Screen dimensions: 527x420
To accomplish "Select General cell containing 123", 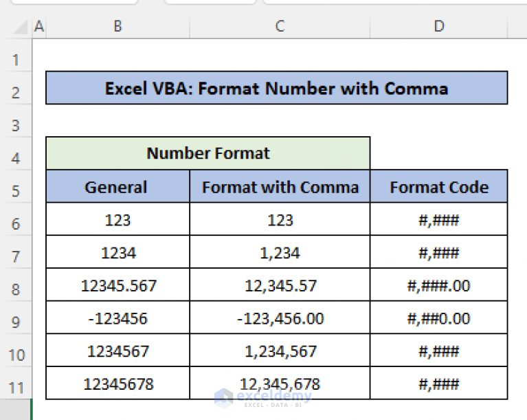I will click(x=117, y=219).
